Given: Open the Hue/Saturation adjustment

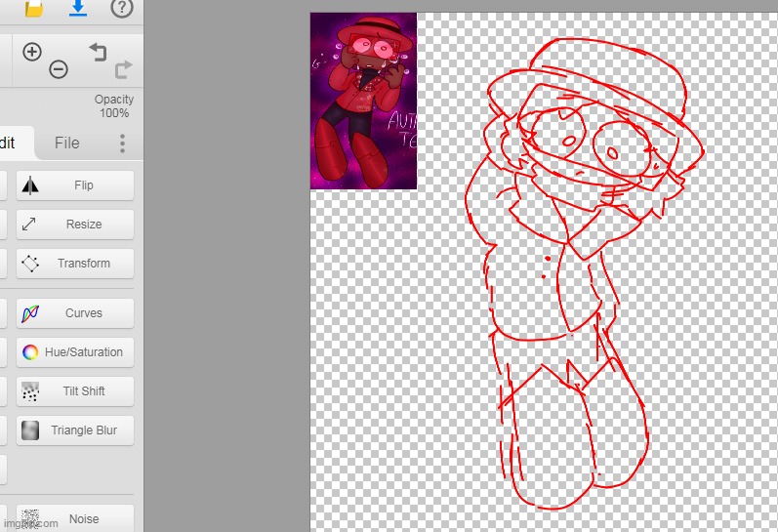Looking at the screenshot, I should pyautogui.click(x=75, y=352).
